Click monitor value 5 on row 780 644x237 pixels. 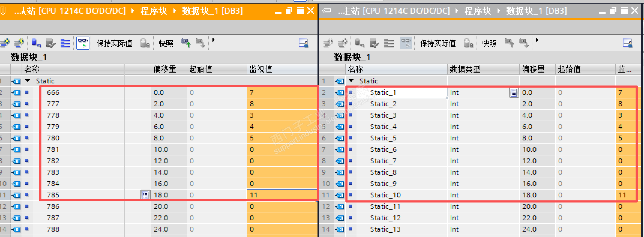coord(282,138)
